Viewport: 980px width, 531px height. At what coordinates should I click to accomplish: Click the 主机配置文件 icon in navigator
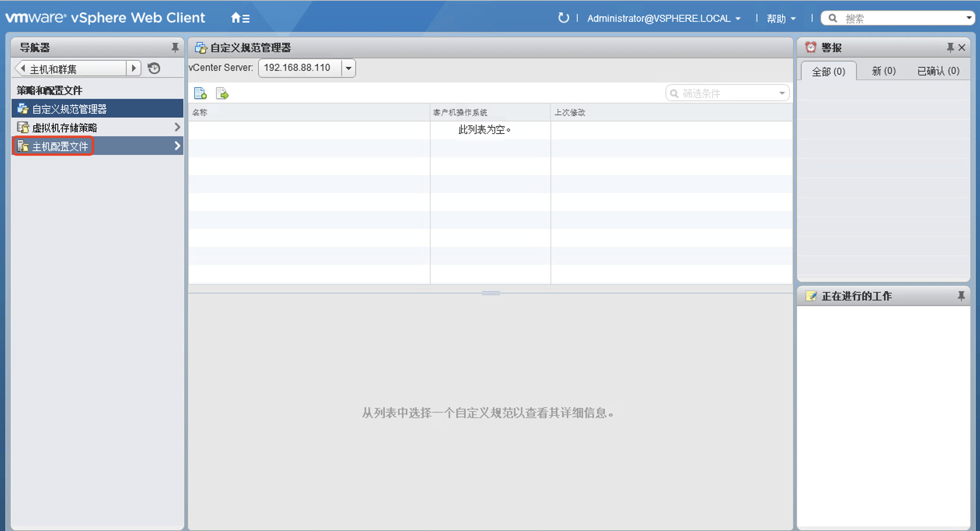click(x=23, y=146)
